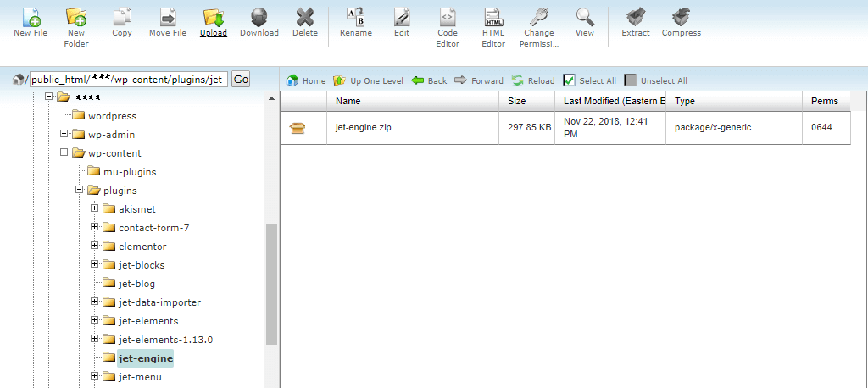
Task: Expand the akismet folder
Action: pos(95,208)
